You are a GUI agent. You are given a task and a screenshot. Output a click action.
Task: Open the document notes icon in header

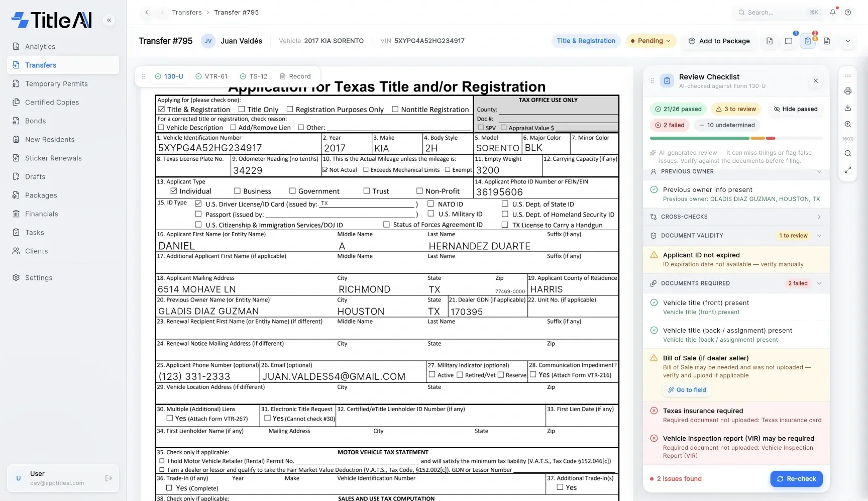[x=827, y=41]
